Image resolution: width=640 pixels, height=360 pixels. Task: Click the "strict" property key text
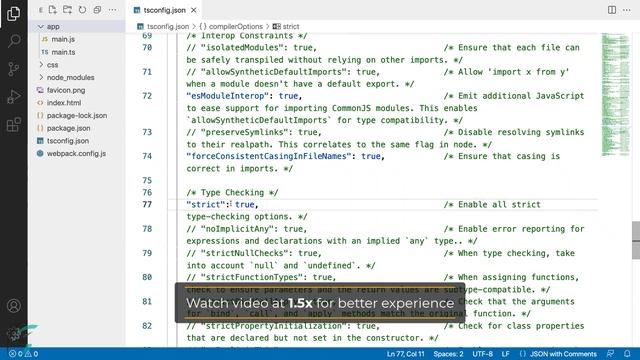point(205,204)
